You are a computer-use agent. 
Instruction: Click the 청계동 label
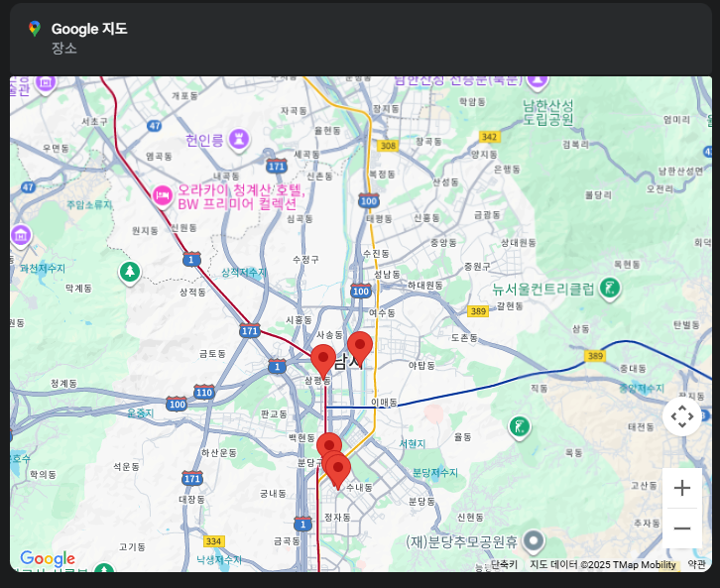(63, 383)
